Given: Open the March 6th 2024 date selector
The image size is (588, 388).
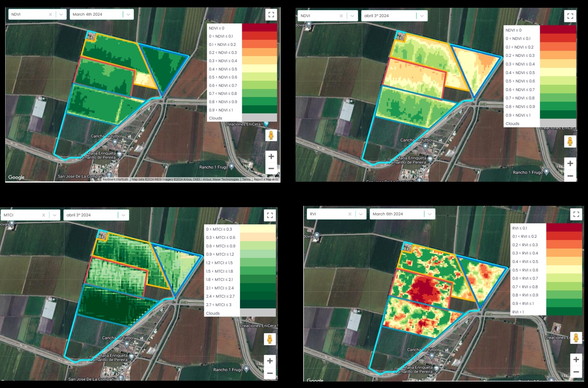Looking at the screenshot, I should click(x=429, y=214).
